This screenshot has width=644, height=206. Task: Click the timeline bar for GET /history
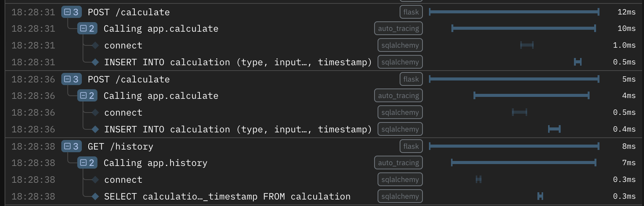(x=514, y=146)
